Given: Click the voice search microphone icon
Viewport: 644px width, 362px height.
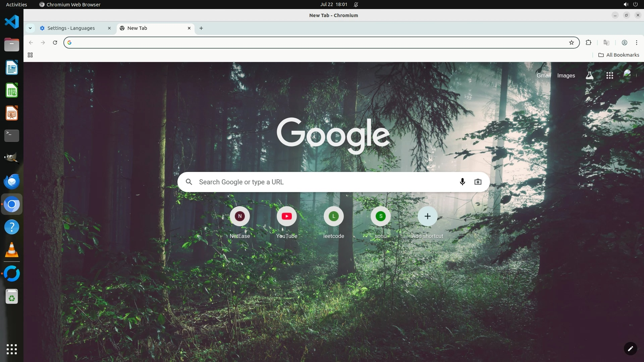Looking at the screenshot, I should pyautogui.click(x=462, y=182).
